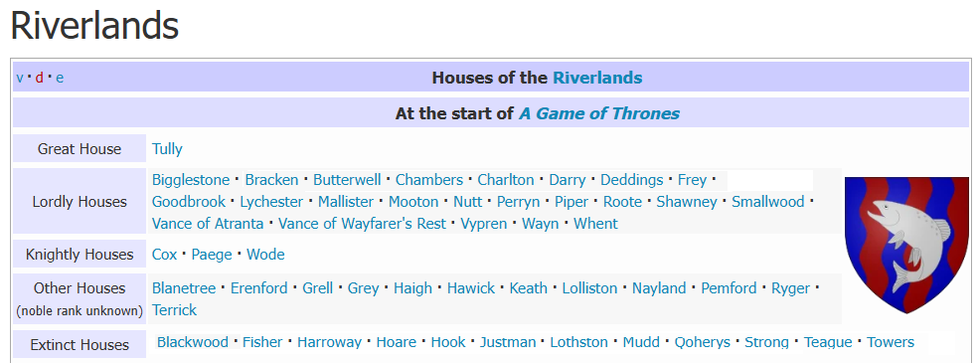Click the 'e' edit template link

coord(60,79)
